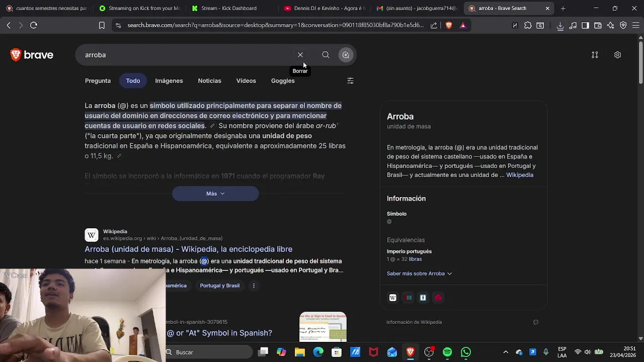Click the ranking adjust icon beside settings gear

pyautogui.click(x=595, y=55)
